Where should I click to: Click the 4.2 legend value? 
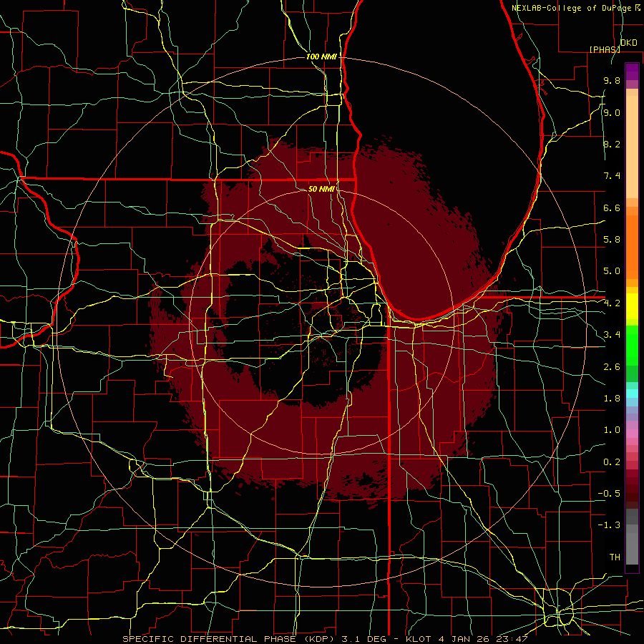coord(612,303)
